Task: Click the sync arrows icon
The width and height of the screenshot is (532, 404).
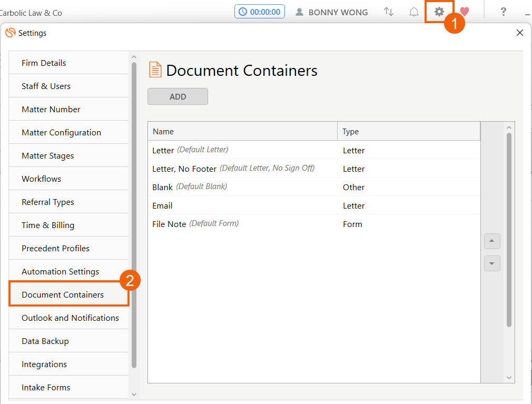Action: click(x=389, y=12)
